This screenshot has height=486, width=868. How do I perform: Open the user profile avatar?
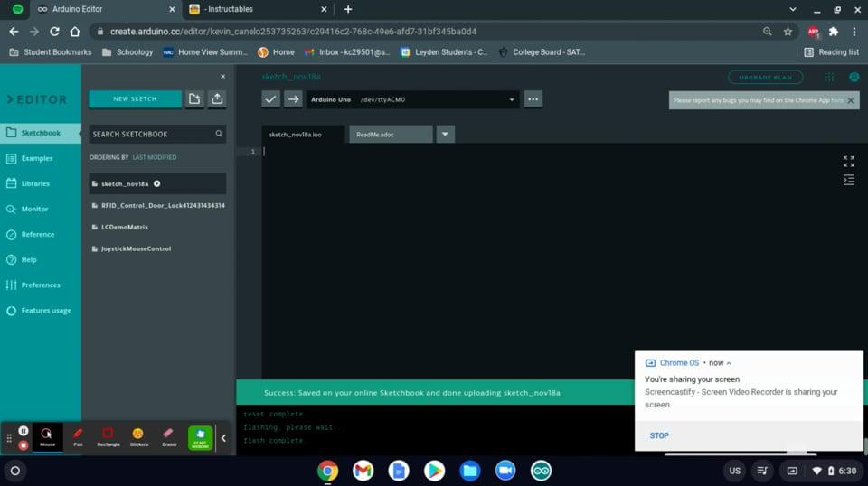[x=854, y=78]
